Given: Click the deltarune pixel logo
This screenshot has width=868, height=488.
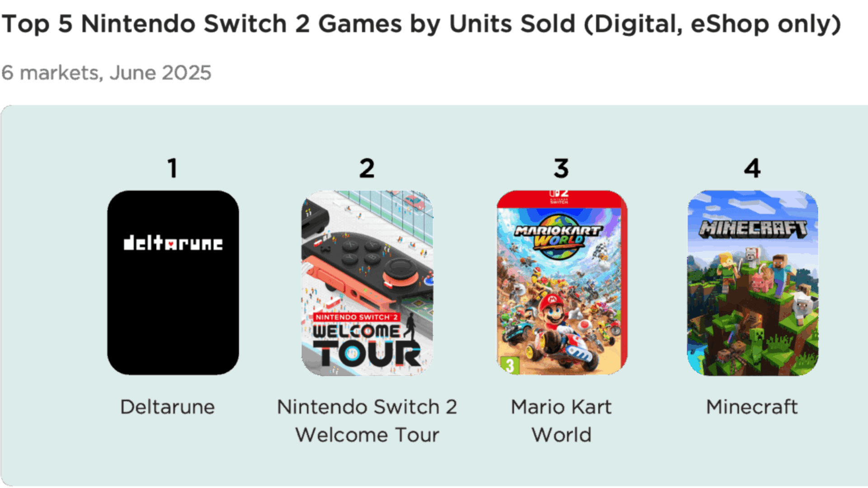Looking at the screenshot, I should (173, 243).
